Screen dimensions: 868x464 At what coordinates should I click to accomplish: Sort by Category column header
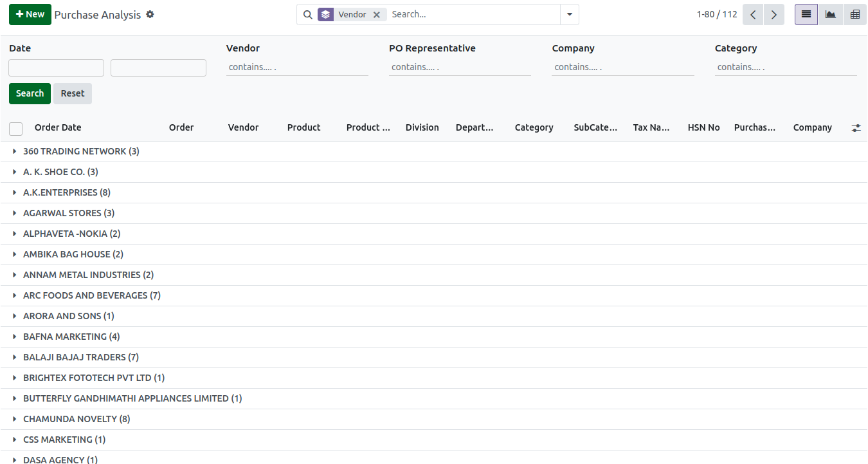[534, 127]
